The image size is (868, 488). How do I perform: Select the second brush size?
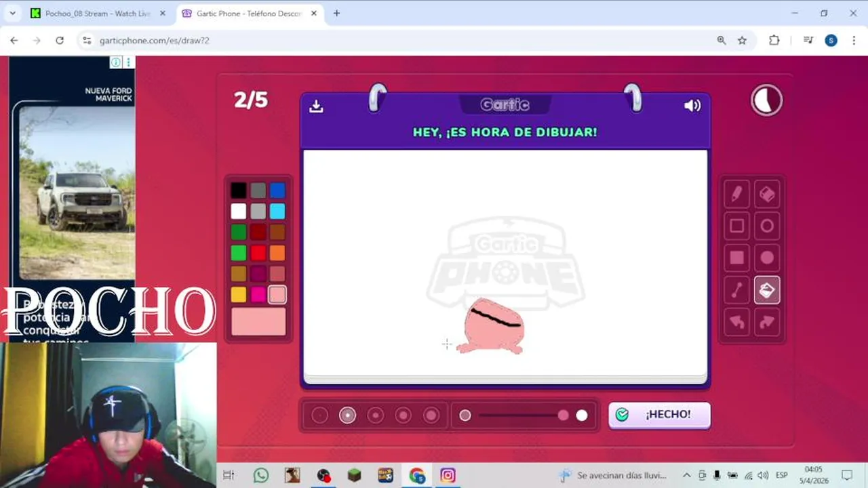(347, 415)
